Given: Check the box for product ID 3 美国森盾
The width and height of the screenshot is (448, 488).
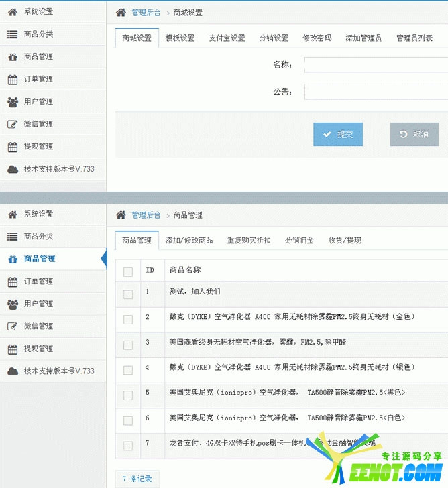Looking at the screenshot, I should [x=128, y=345].
